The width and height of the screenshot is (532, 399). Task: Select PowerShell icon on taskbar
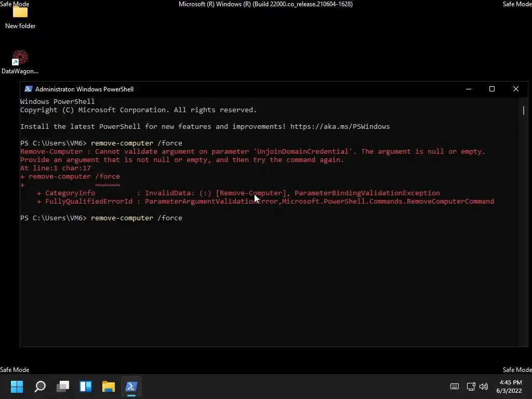pos(131,386)
